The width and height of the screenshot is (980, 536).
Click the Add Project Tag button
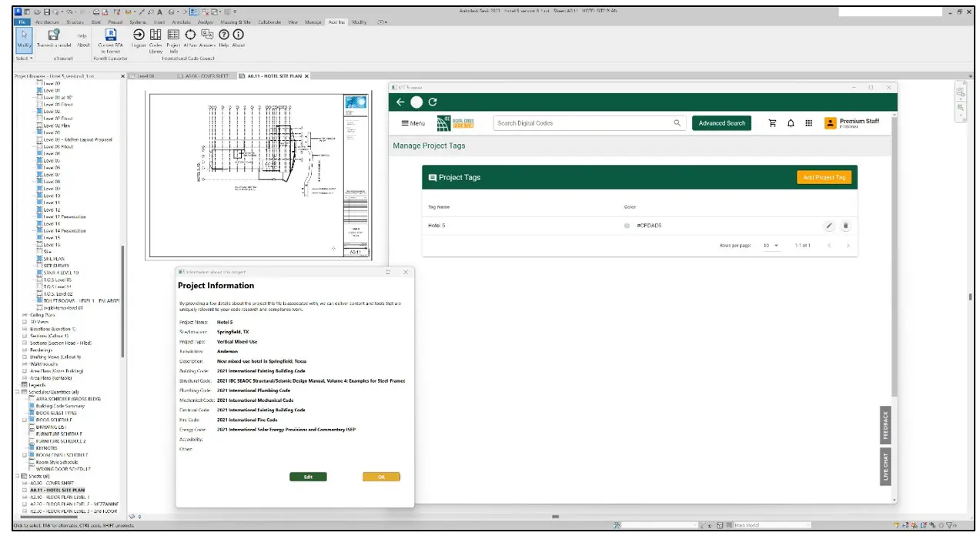coord(824,177)
